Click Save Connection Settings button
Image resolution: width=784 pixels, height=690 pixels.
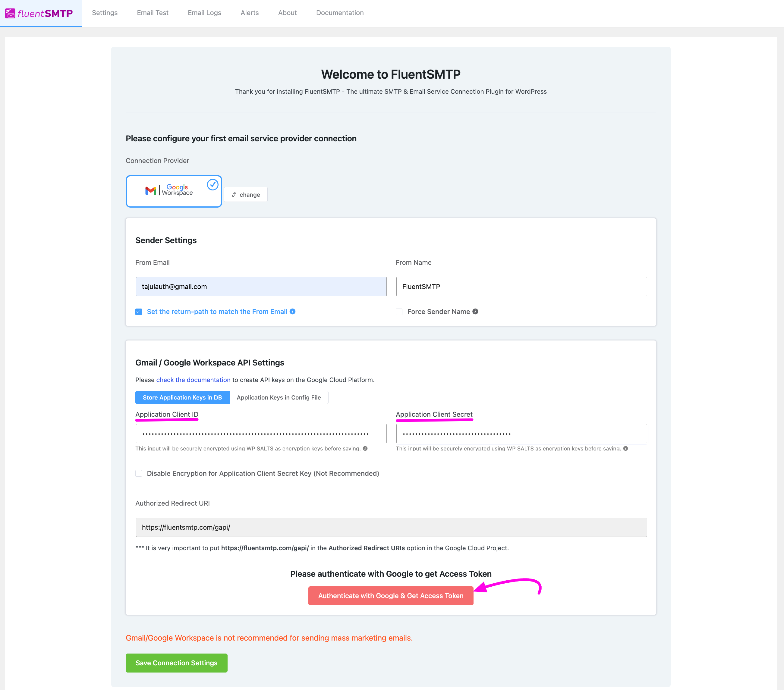tap(176, 663)
